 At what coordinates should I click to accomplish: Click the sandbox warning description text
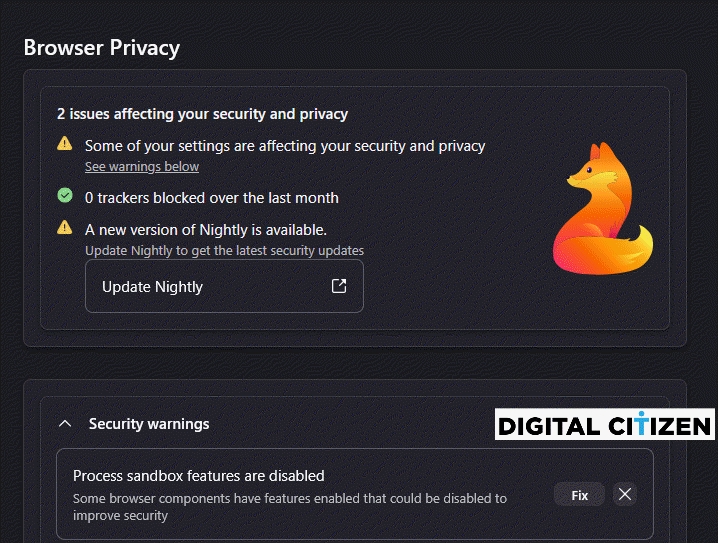point(290,507)
